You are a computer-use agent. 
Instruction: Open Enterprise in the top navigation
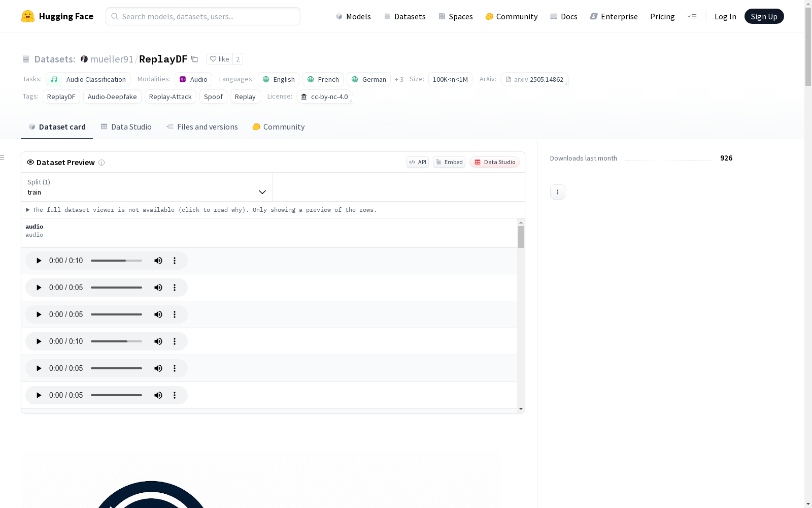click(614, 16)
